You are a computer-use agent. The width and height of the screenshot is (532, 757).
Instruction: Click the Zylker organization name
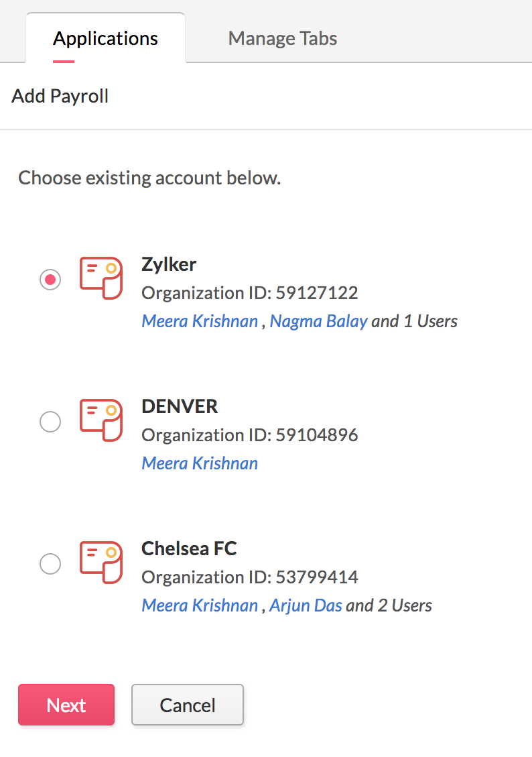[169, 264]
